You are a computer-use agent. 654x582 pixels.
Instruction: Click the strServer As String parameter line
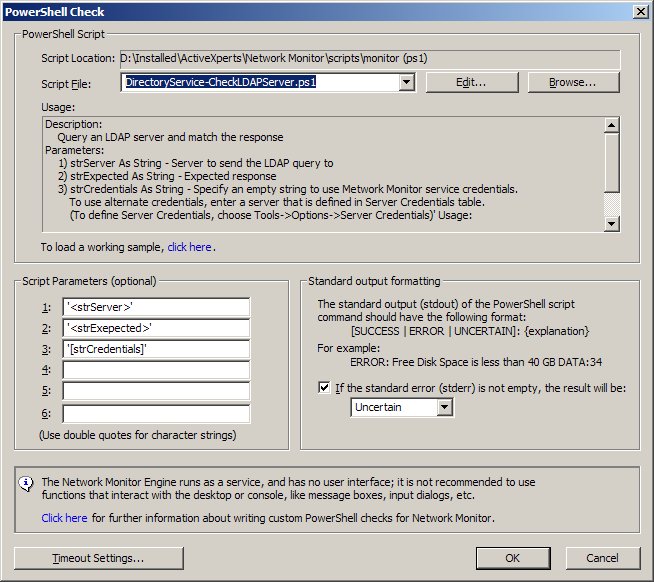pyautogui.click(x=196, y=163)
